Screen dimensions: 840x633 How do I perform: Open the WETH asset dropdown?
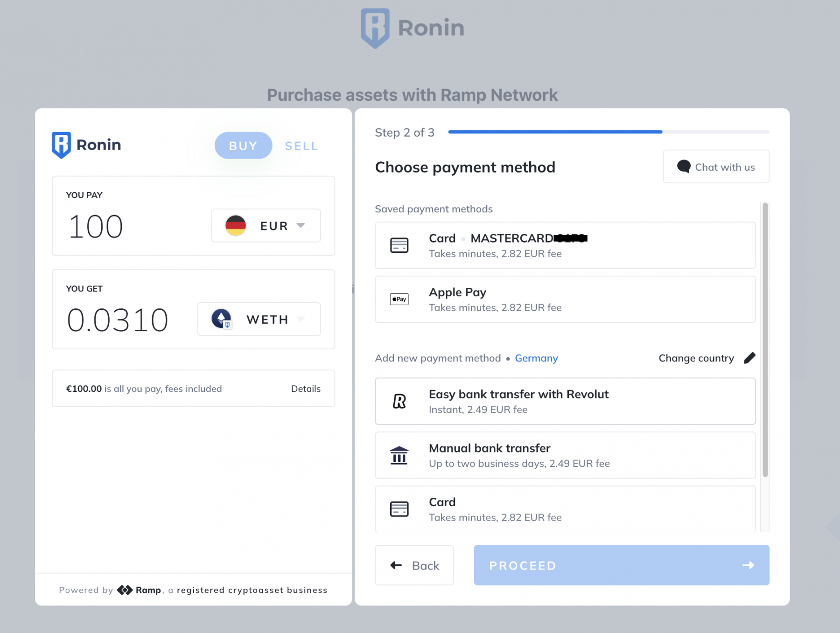tap(259, 319)
